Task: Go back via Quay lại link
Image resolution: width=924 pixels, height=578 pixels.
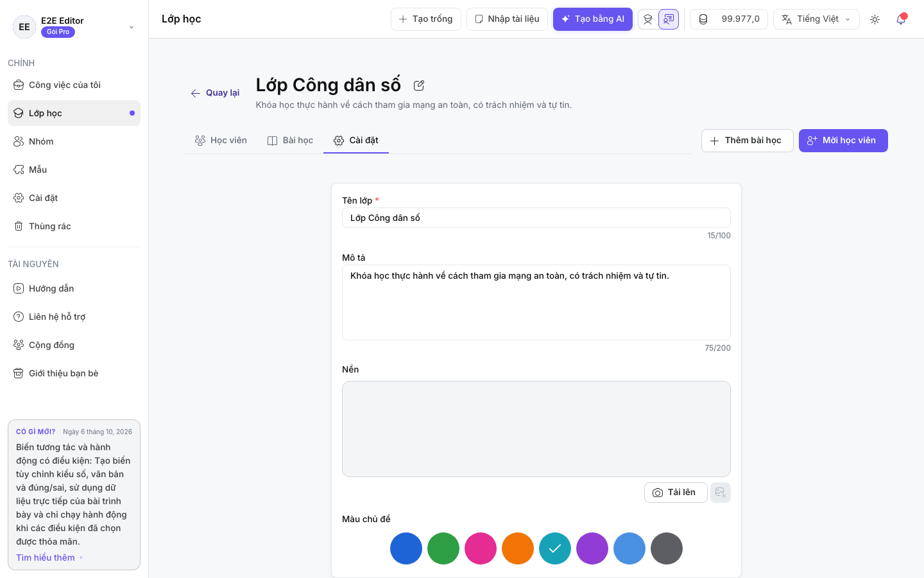Action: point(215,93)
